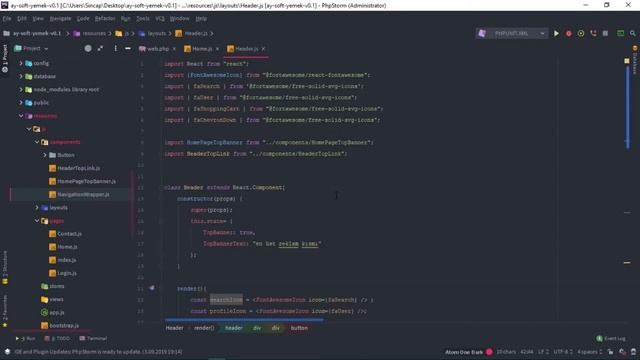Click the LF line separator selector
The width and height of the screenshot is (640, 360).
(543, 352)
